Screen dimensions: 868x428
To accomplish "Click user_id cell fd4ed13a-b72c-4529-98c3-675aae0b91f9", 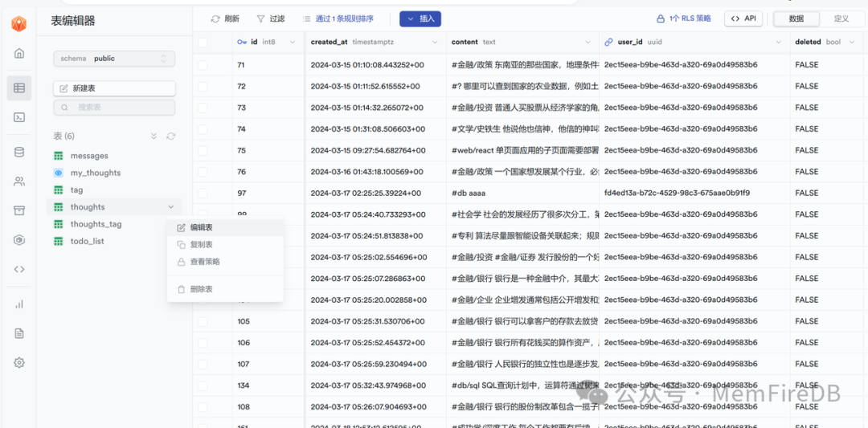I will point(694,193).
